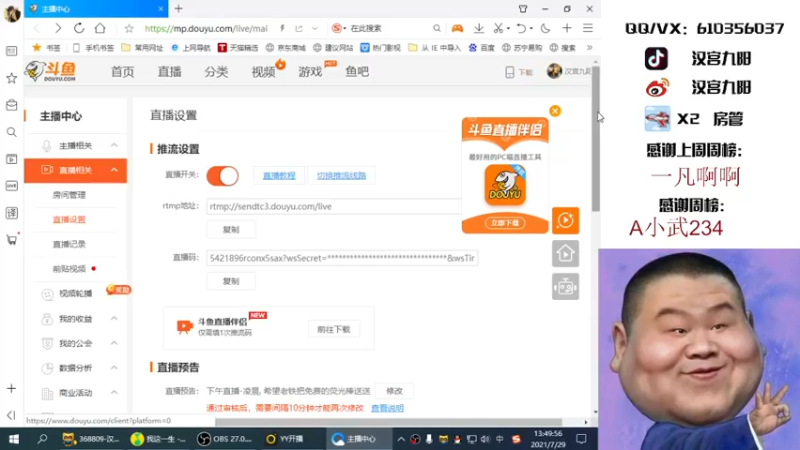Click the floating robot assistant icon
The width and height of the screenshot is (800, 450).
tap(565, 287)
